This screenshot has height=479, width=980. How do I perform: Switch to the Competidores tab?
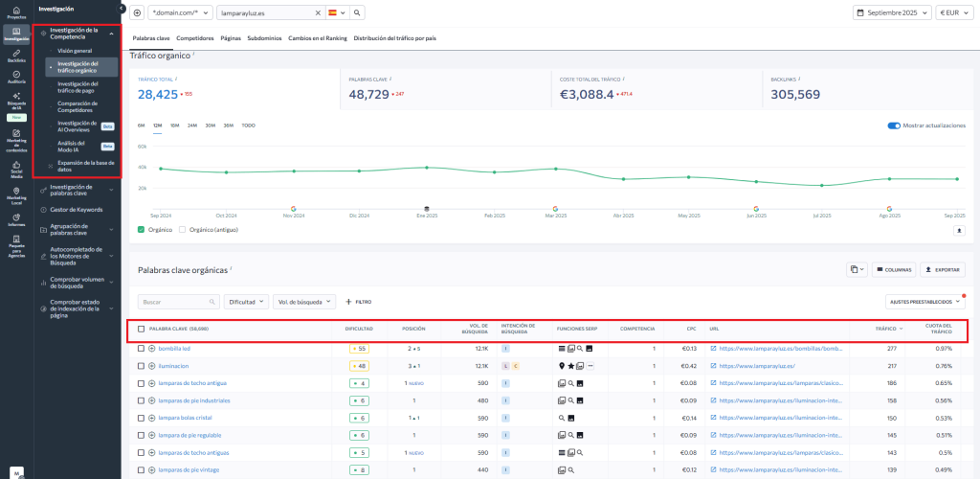195,38
